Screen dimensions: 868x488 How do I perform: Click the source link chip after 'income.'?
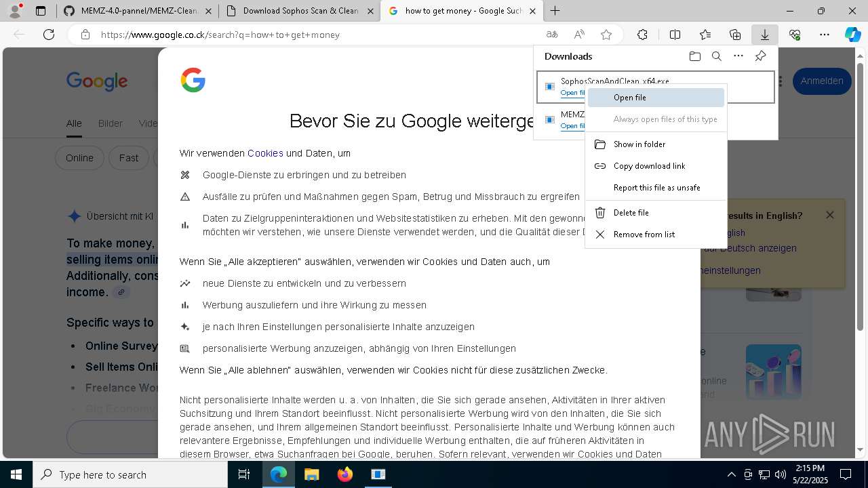coord(121,292)
